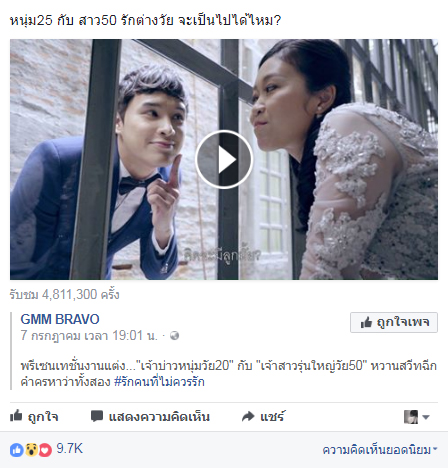Image resolution: width=448 pixels, height=468 pixels.
Task: Click the blue Like reaction emoji
Action: coord(17,450)
